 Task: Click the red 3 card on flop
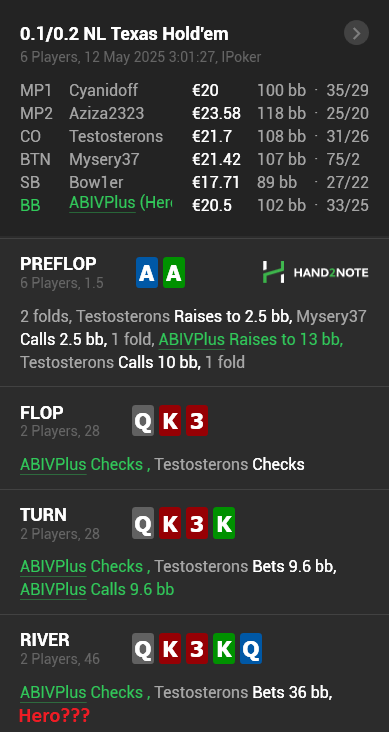[197, 421]
